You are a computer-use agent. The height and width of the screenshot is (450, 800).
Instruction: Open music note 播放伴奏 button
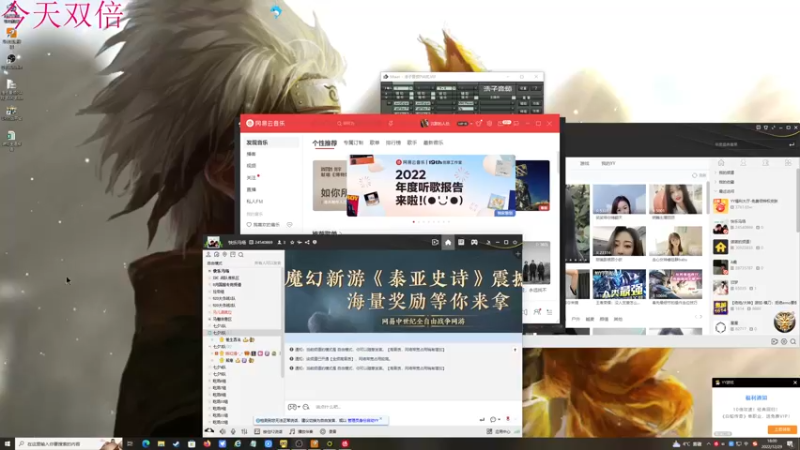[301, 431]
